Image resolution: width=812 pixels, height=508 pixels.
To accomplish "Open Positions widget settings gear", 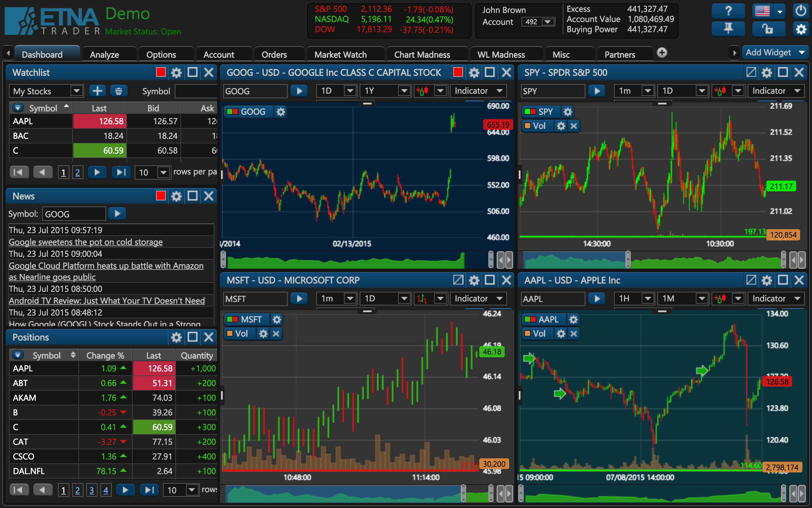I will tap(176, 337).
